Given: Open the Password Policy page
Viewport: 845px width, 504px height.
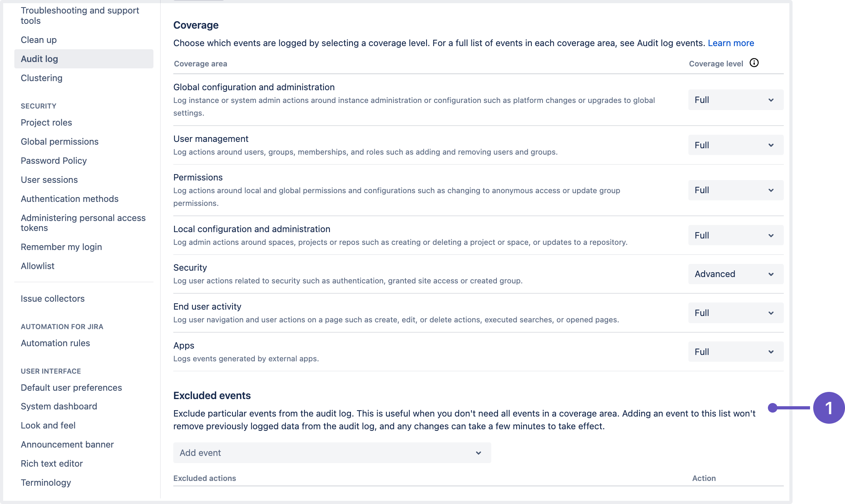Looking at the screenshot, I should [x=54, y=161].
